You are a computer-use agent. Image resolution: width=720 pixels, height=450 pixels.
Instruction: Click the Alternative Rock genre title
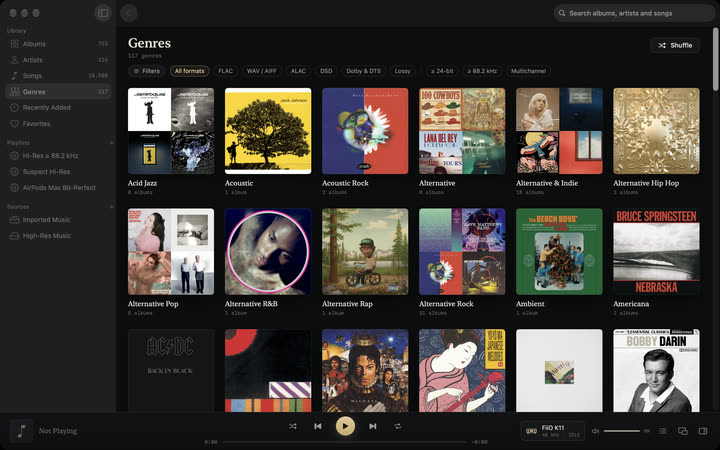tap(446, 304)
